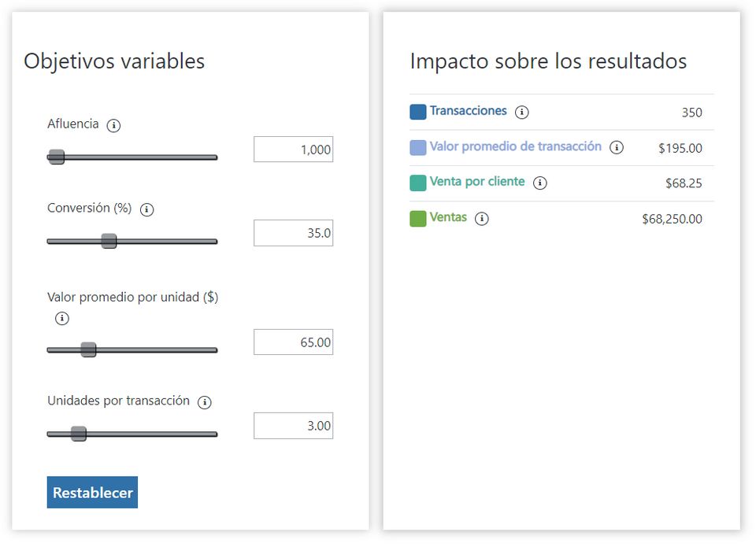Click the green Ventas color swatch
The height and width of the screenshot is (547, 756).
coord(418,218)
